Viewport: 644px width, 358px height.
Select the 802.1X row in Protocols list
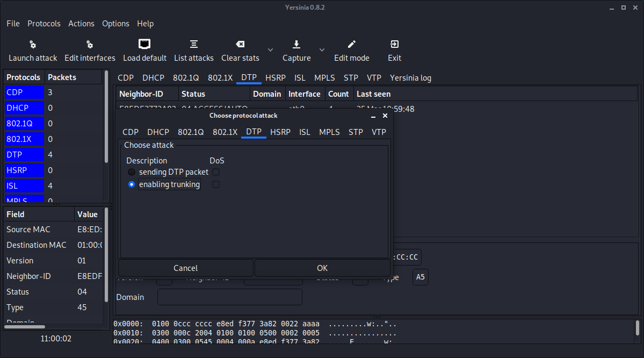click(53, 139)
